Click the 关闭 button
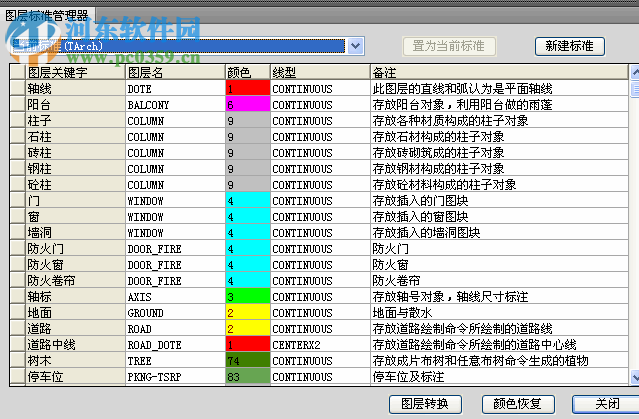639x419 pixels. (x=607, y=404)
